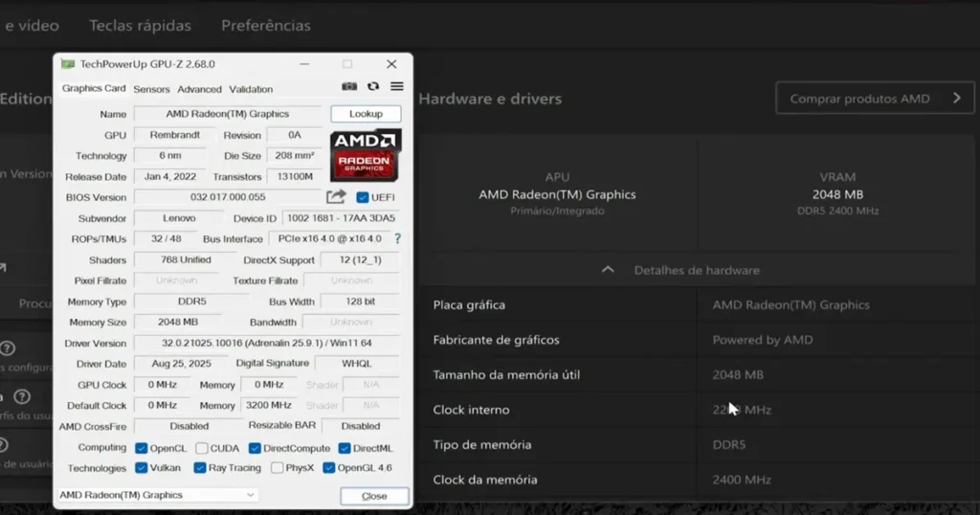Click the DirectX Support field 12 (12_1)
The image size is (980, 515).
(x=360, y=259)
